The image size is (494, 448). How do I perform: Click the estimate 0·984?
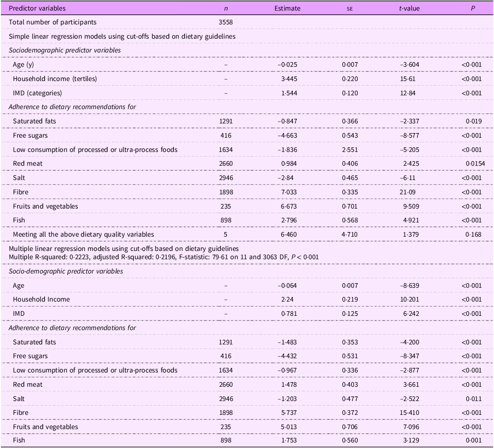tap(289, 163)
